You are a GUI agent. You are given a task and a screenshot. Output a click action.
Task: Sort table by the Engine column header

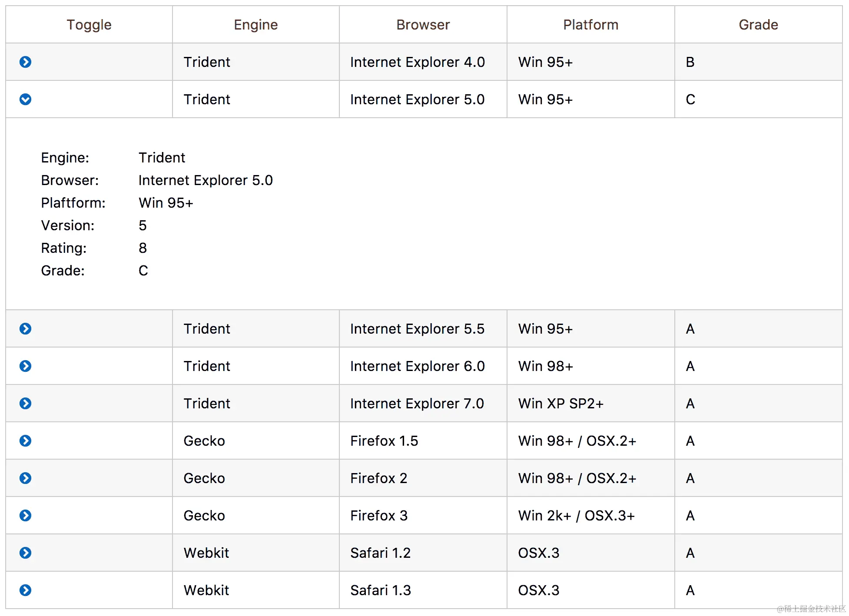[255, 25]
